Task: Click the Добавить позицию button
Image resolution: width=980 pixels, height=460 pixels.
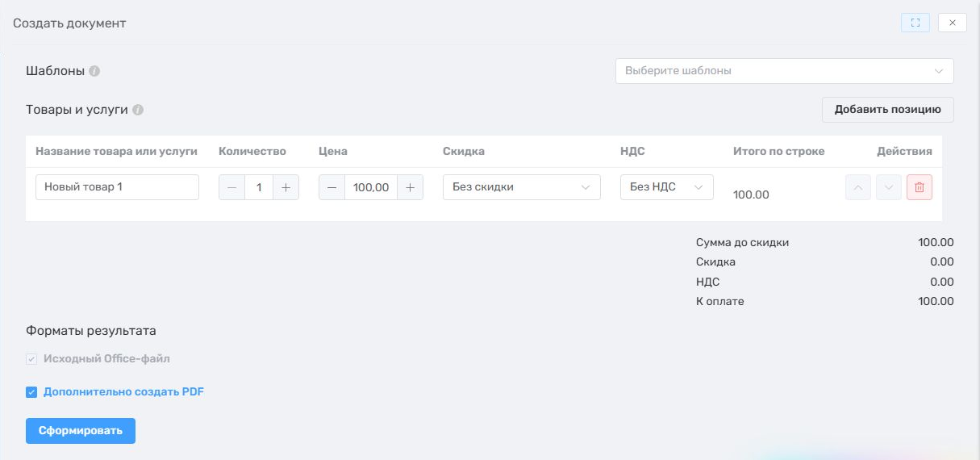Action: tap(887, 110)
